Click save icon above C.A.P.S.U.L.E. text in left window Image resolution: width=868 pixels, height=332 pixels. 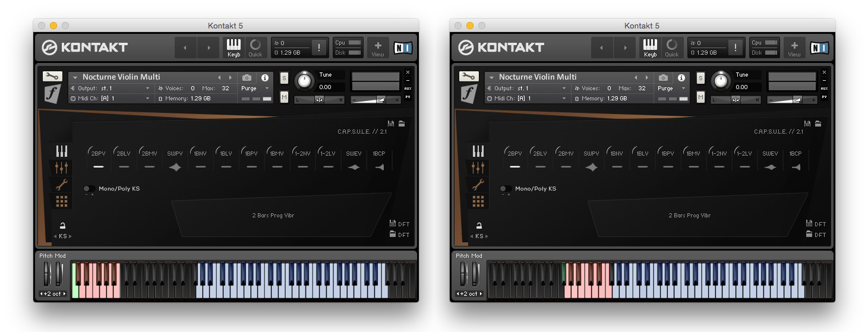pyautogui.click(x=391, y=124)
